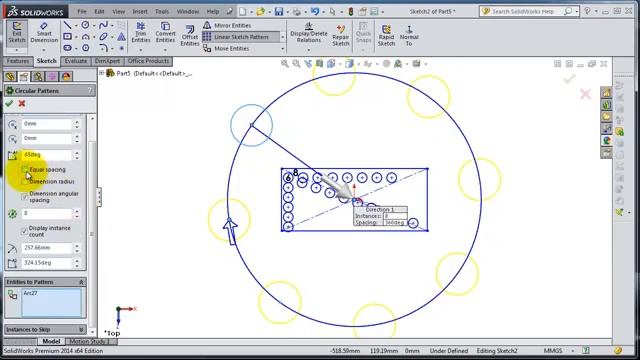Toggle Dimension angular spacing checkbox
640x360 pixels.
pos(24,196)
